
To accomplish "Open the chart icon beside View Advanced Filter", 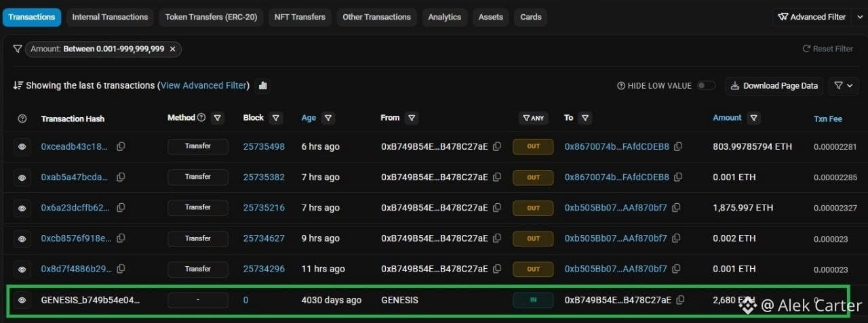I will pyautogui.click(x=263, y=85).
